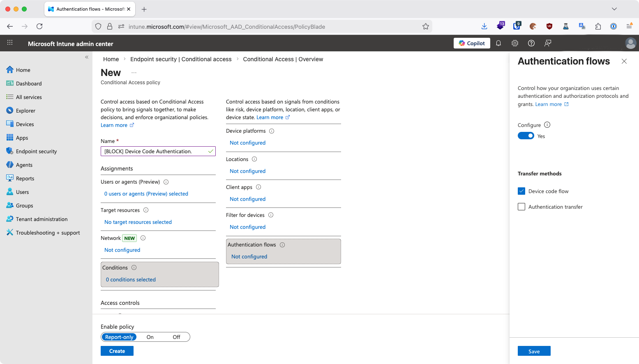Click Learn more under policy description
Screen dimensions: 639x364
[118, 125]
